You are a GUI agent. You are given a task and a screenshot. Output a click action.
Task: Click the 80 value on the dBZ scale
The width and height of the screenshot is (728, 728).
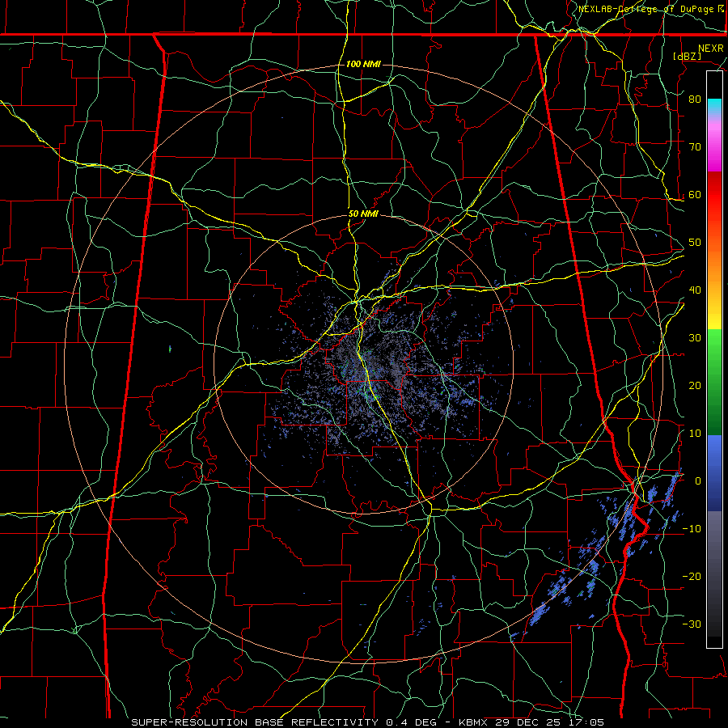tap(695, 99)
